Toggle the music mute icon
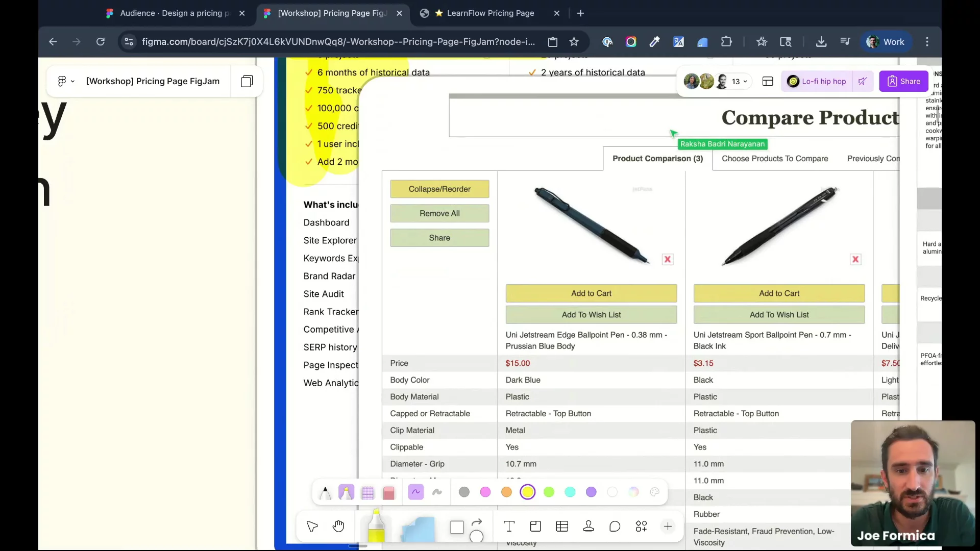This screenshot has width=980, height=551. pos(862,82)
